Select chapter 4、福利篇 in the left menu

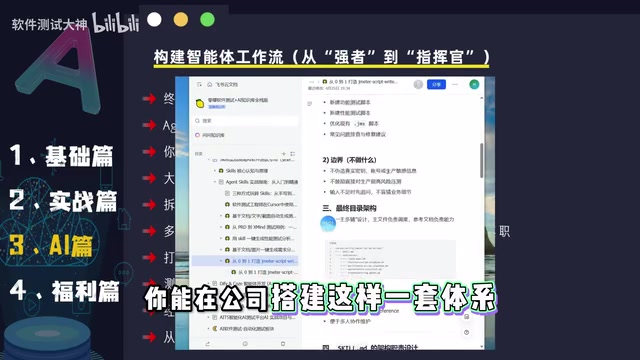point(64,291)
